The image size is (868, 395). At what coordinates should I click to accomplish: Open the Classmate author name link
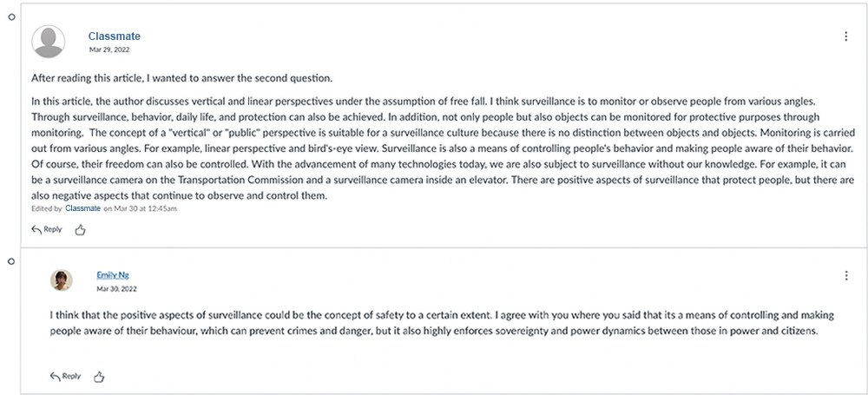114,36
